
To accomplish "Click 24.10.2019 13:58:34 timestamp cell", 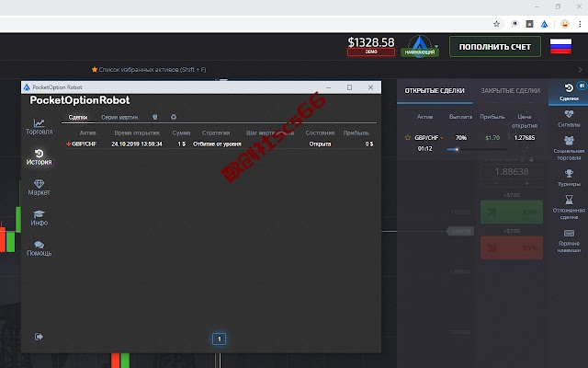I will pos(137,144).
